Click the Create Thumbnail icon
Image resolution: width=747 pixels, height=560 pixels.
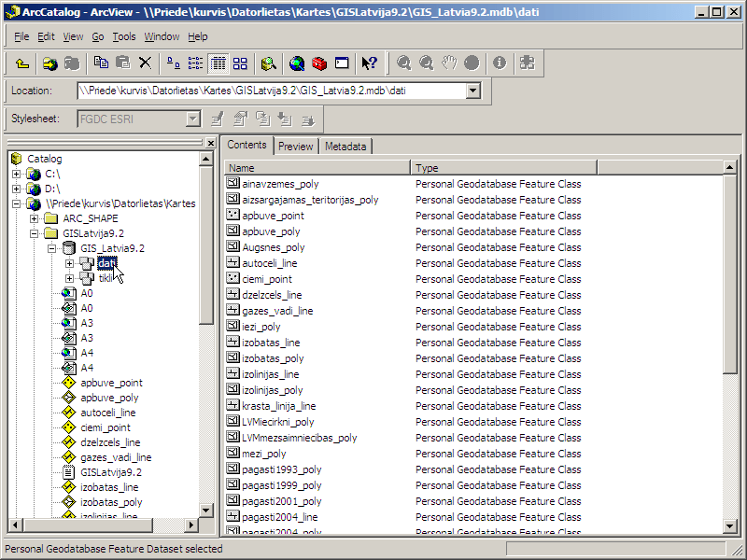pos(528,63)
